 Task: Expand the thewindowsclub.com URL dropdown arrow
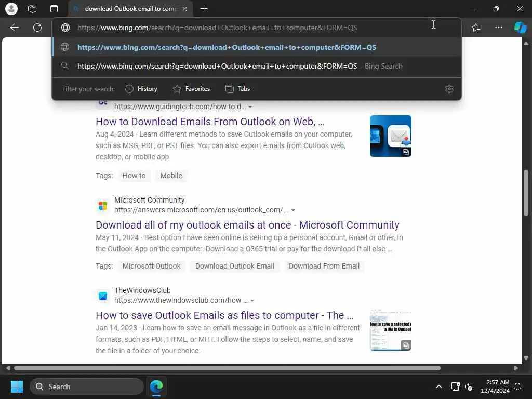pos(252,301)
